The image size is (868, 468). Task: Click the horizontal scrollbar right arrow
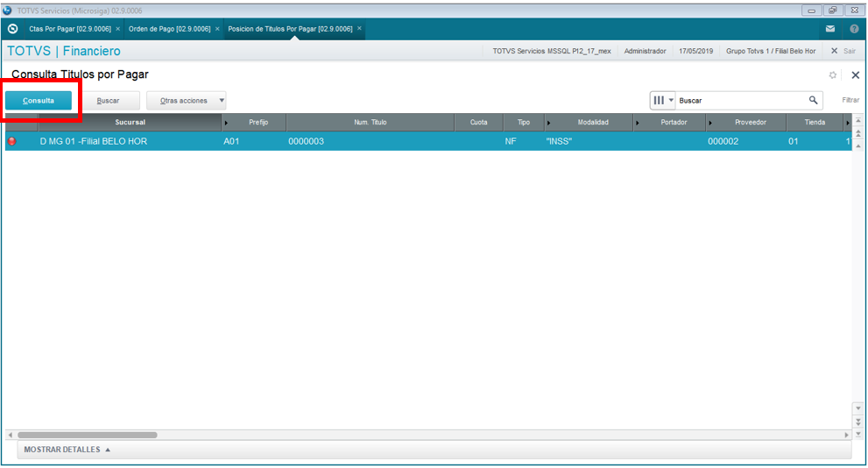pos(846,436)
